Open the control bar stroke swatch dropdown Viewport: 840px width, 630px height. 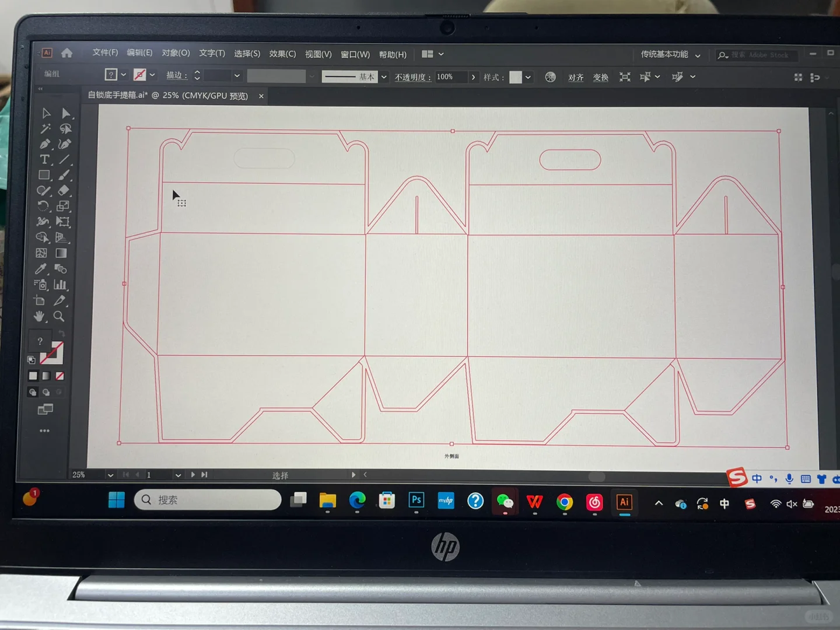click(152, 75)
